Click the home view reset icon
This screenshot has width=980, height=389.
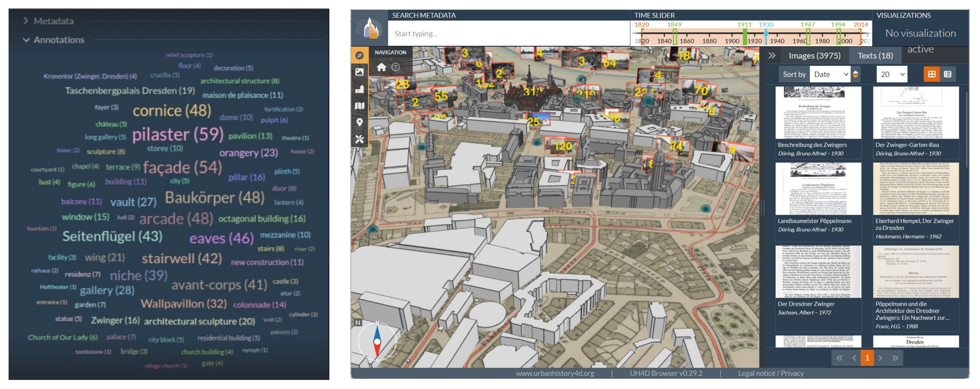(381, 67)
